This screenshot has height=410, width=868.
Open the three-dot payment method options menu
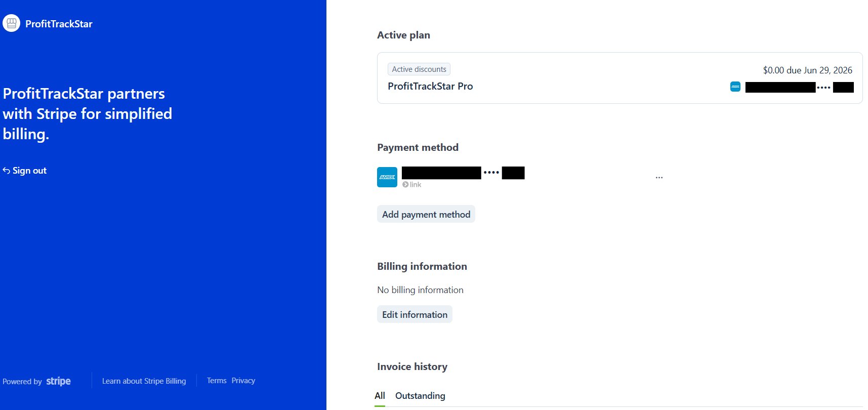click(659, 178)
